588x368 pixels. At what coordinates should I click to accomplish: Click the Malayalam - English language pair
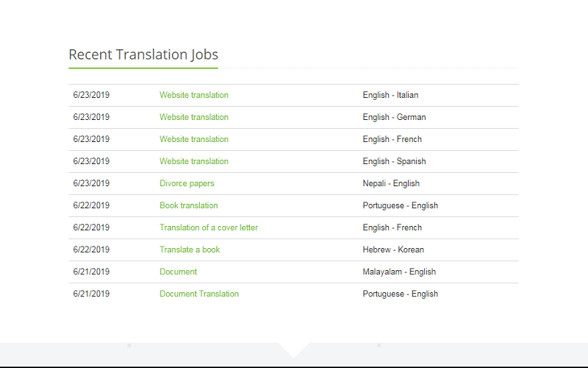coord(399,272)
